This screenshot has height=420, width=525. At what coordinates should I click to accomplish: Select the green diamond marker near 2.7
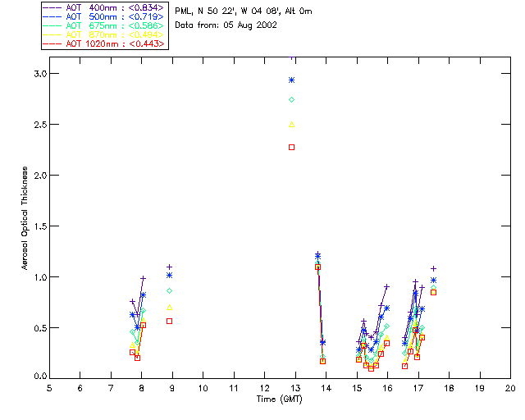(x=292, y=100)
